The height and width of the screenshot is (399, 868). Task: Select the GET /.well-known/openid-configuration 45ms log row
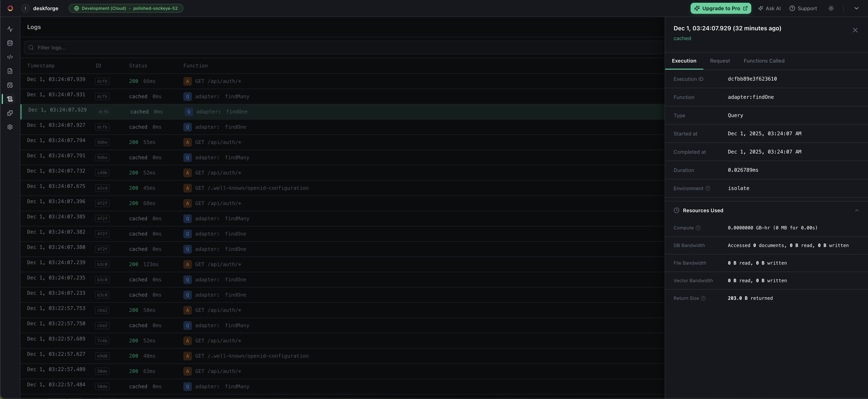tap(251, 188)
